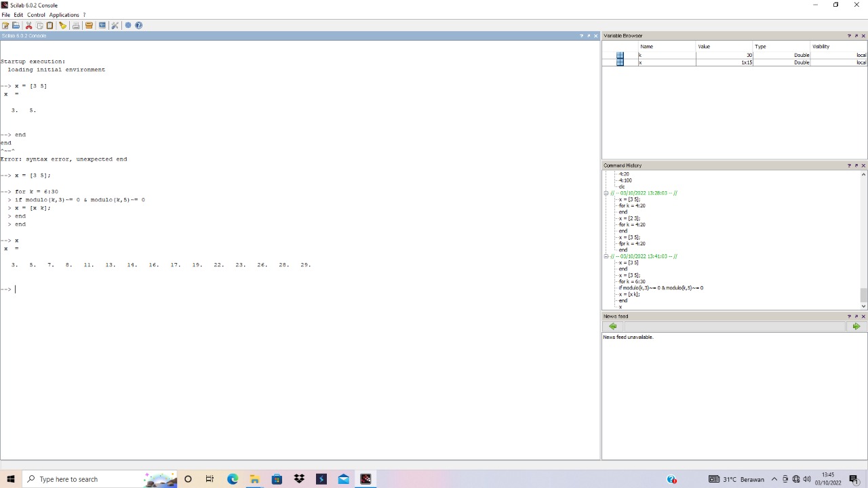Select history entry 'x = [2 3];'
This screenshot has height=488, width=868.
pos(629,218)
